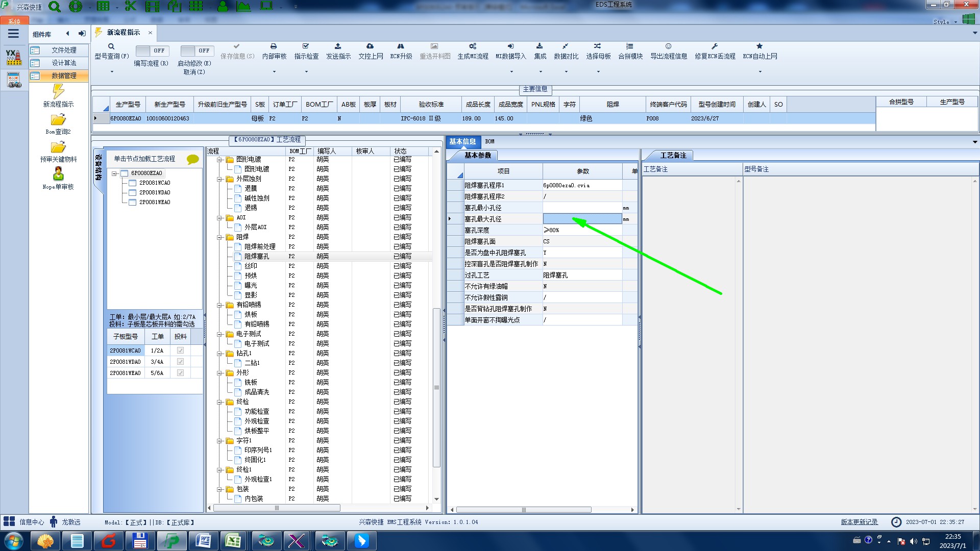Open the 版本更新记录 link
This screenshot has height=551, width=980.
[x=859, y=522]
